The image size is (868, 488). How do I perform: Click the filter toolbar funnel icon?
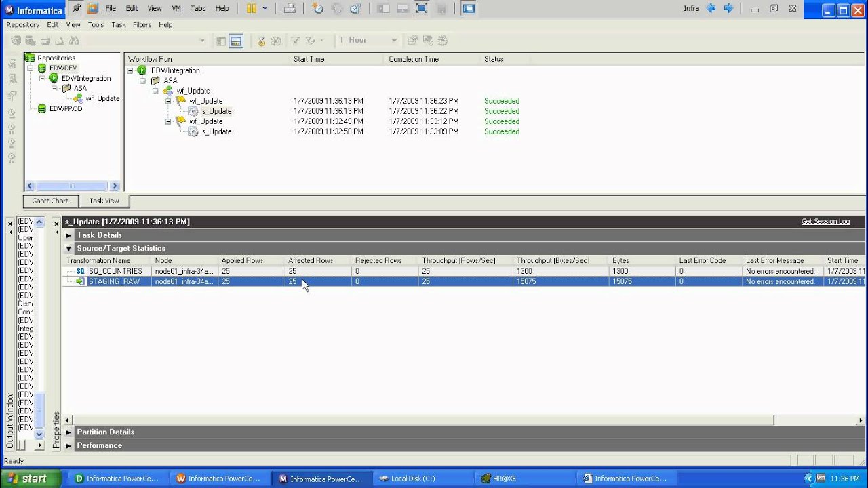point(296,41)
